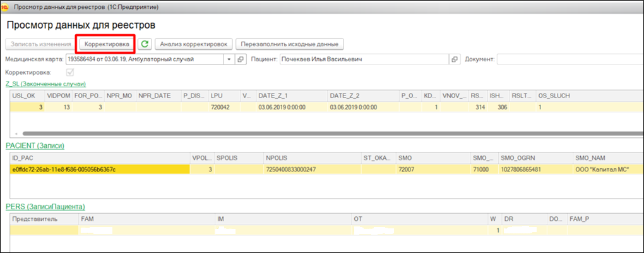Click the Документ input field
Screen dimensions: 644x253
(568, 59)
